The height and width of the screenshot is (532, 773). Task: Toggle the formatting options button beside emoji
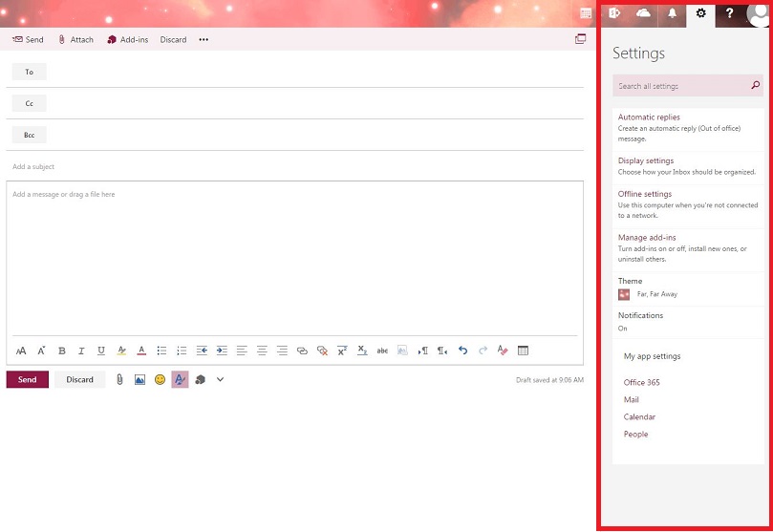[180, 379]
